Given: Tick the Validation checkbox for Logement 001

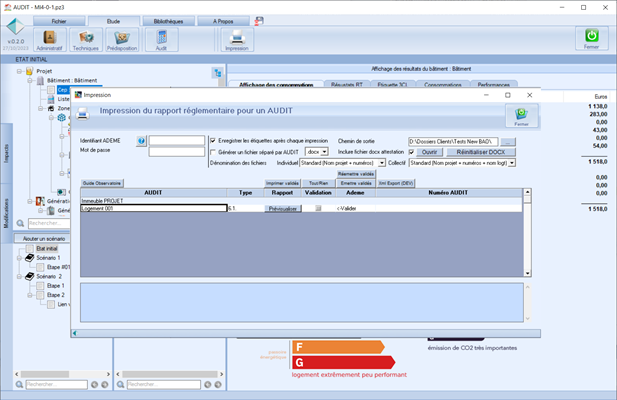Looking at the screenshot, I should 318,208.
